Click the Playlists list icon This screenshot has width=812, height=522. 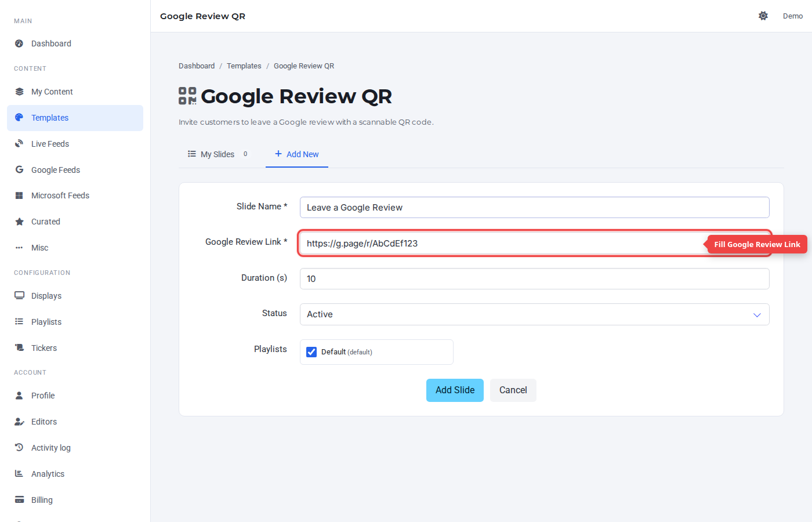pyautogui.click(x=19, y=322)
